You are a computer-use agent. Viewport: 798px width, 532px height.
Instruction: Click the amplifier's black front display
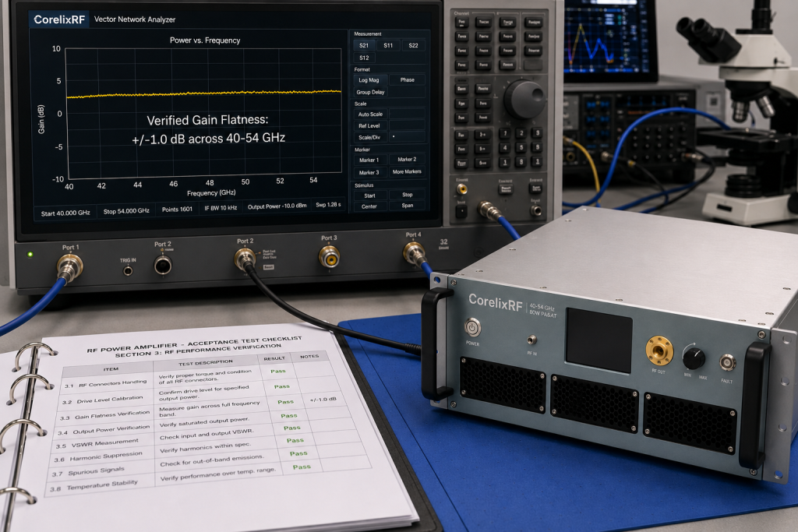click(598, 340)
